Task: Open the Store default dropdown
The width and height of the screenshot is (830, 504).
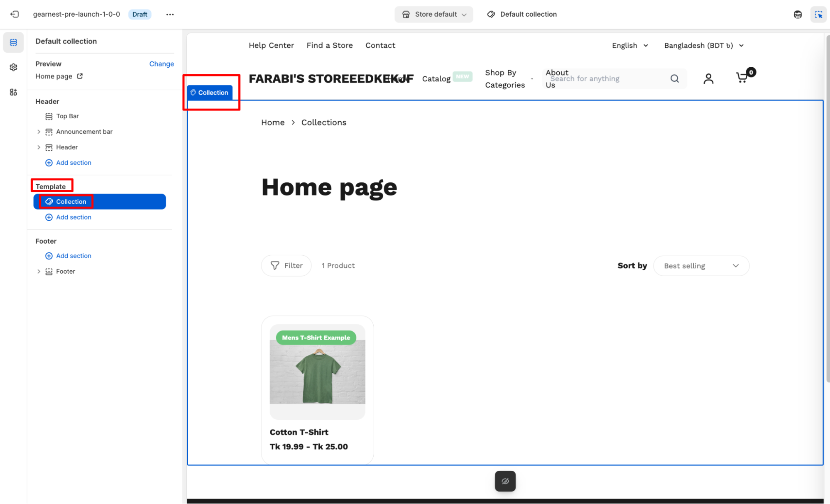Action: point(434,14)
